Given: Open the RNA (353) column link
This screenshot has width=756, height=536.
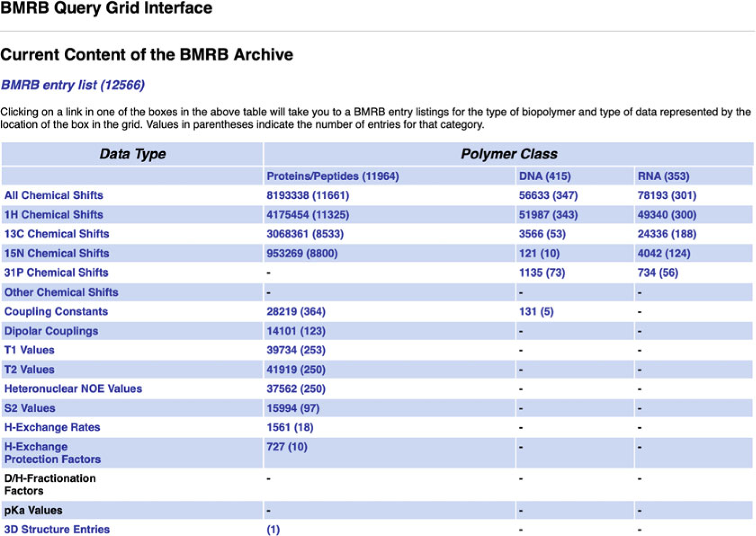Looking at the screenshot, I should [664, 176].
